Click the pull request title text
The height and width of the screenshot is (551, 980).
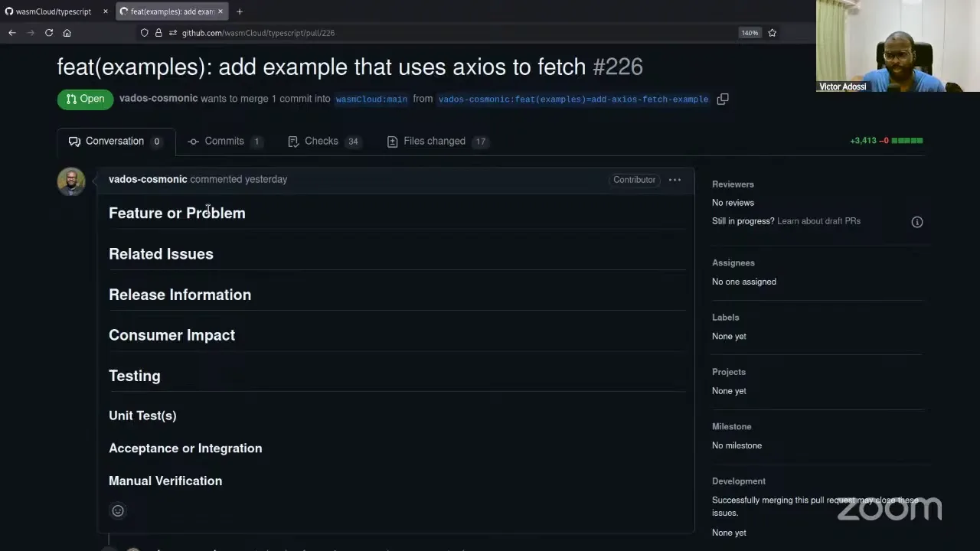(322, 67)
